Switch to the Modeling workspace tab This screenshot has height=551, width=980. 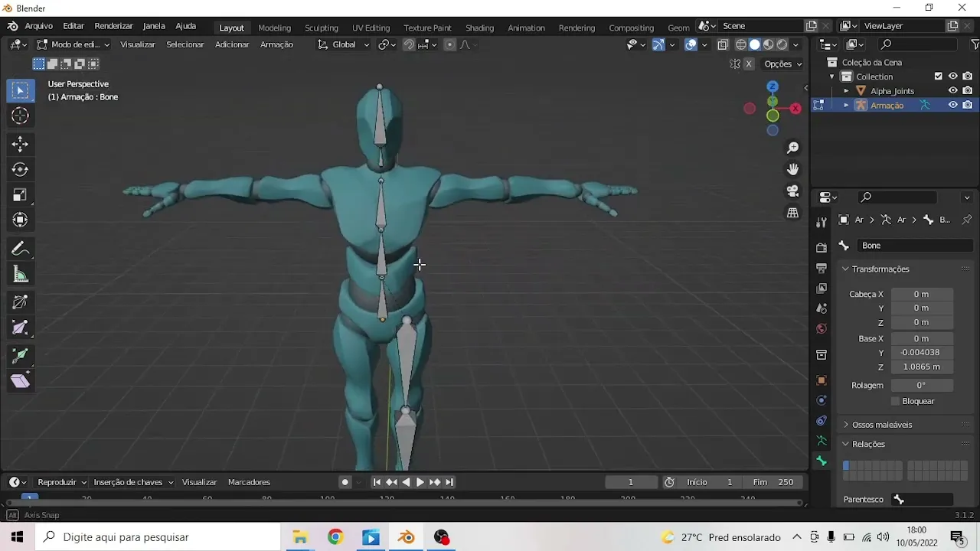274,28
